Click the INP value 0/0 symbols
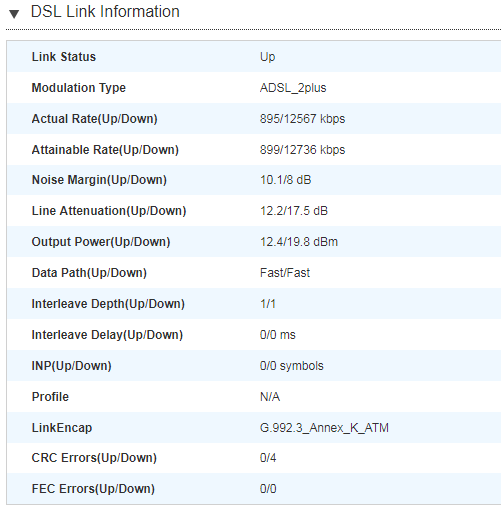Image resolution: width=501 pixels, height=509 pixels. (x=292, y=366)
